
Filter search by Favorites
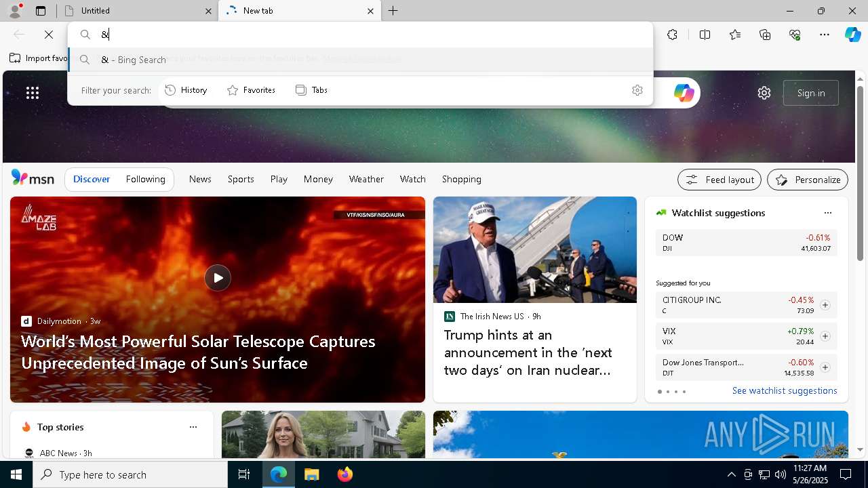(x=251, y=90)
